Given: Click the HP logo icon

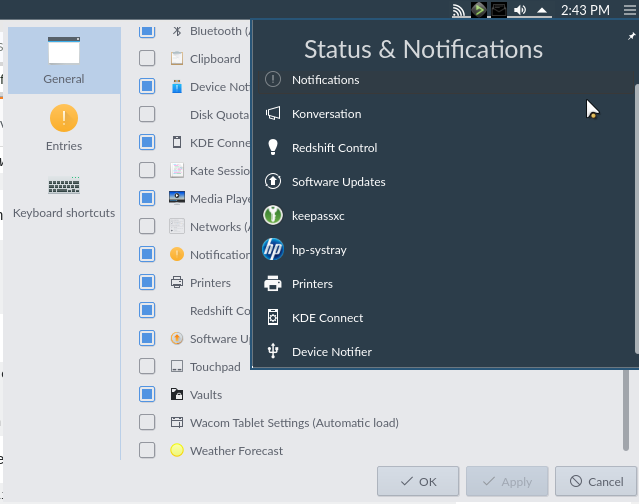Looking at the screenshot, I should click(x=273, y=249).
